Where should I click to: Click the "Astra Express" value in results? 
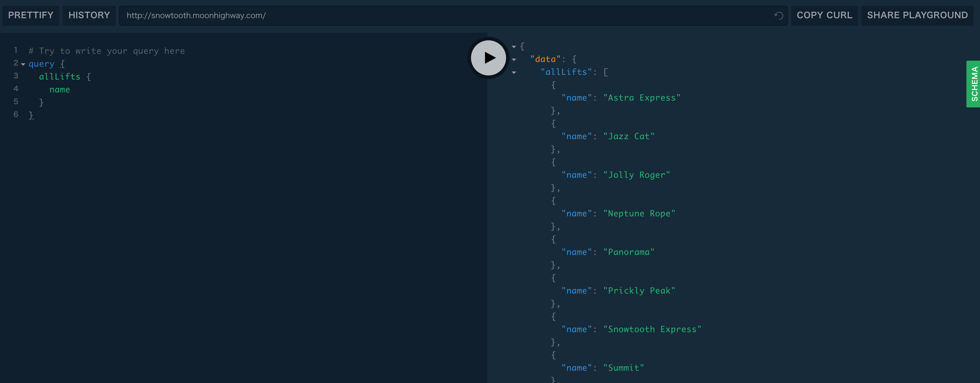pos(641,98)
